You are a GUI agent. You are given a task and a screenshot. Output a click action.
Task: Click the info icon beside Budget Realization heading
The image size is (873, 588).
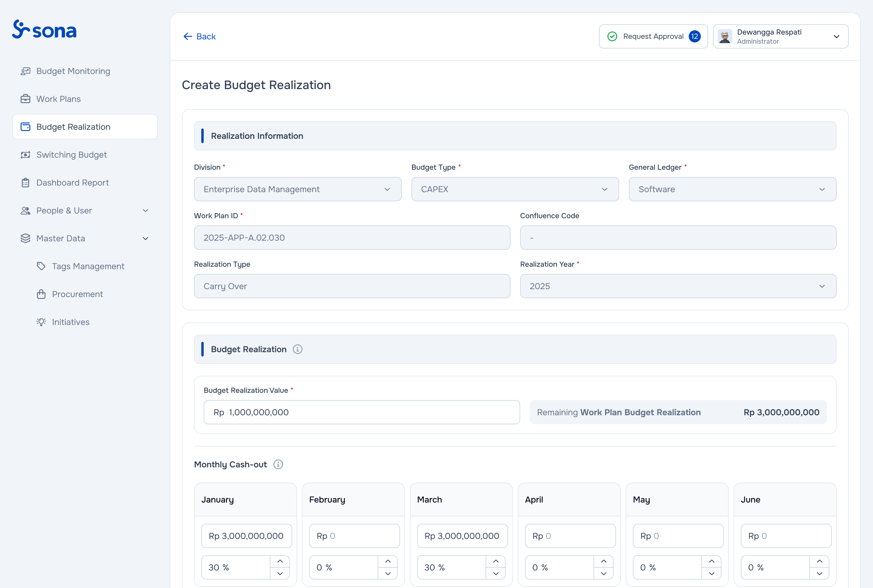(298, 349)
